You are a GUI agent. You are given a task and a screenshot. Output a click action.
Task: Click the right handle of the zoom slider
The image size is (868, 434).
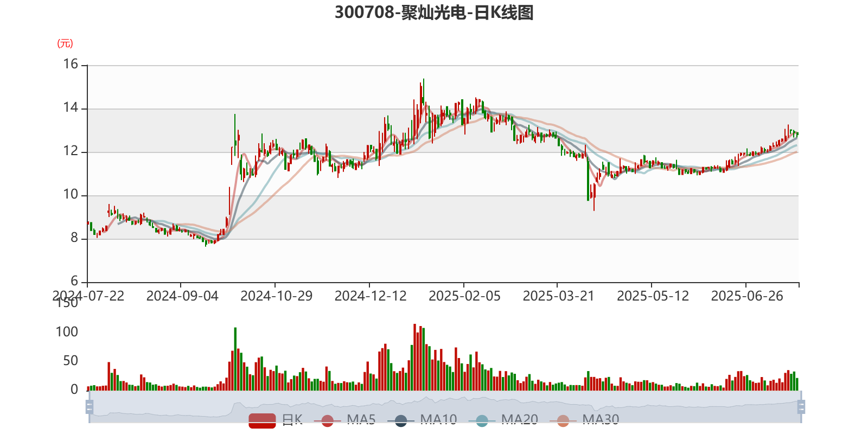801,407
